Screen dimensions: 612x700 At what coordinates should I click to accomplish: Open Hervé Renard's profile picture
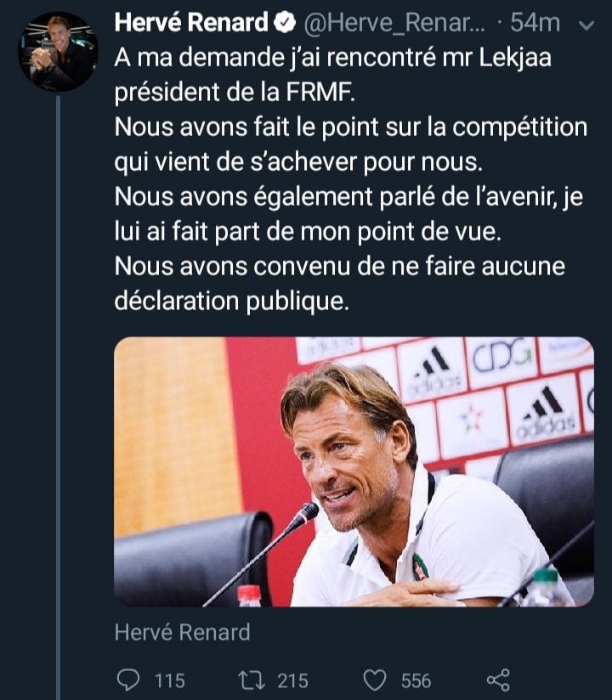tap(58, 52)
